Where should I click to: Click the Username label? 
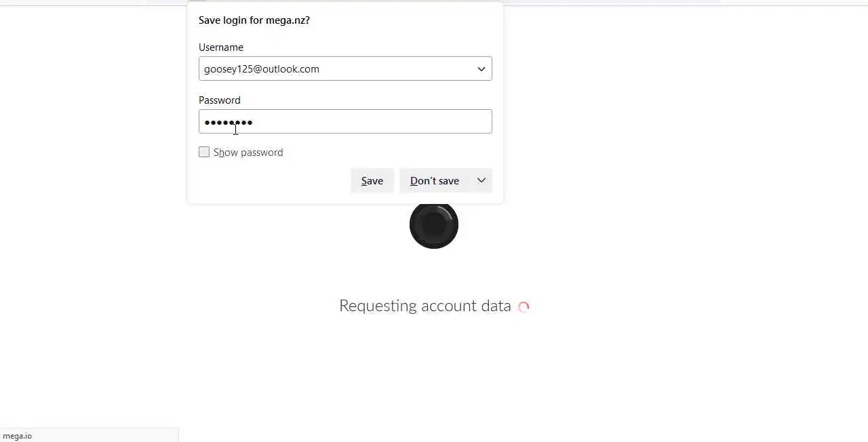(221, 47)
